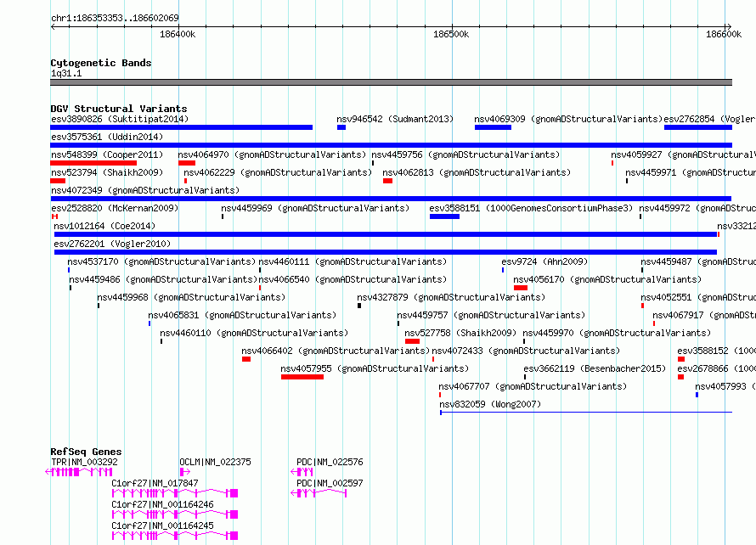Click the nsv527758 (Shaikh2009) label
This screenshot has width=756, height=545.
[460, 333]
